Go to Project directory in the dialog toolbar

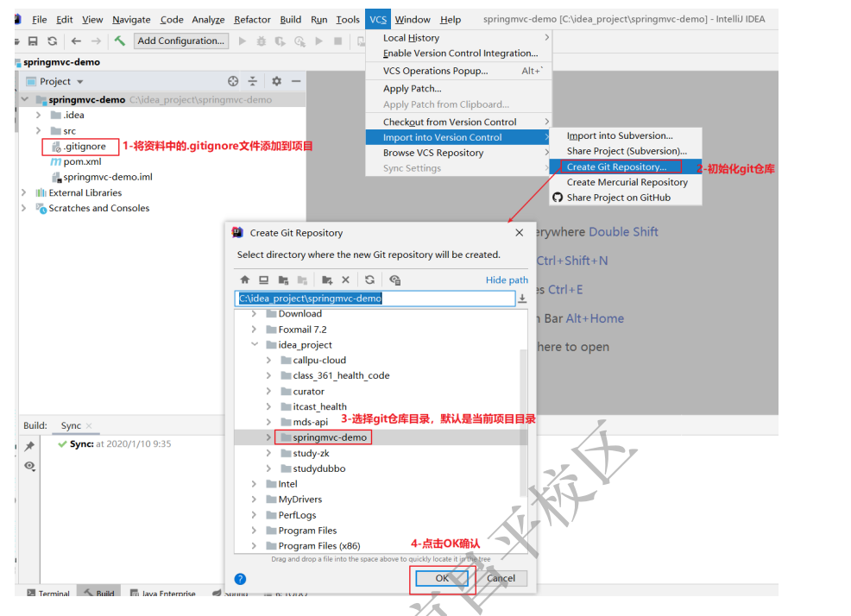[x=283, y=280]
